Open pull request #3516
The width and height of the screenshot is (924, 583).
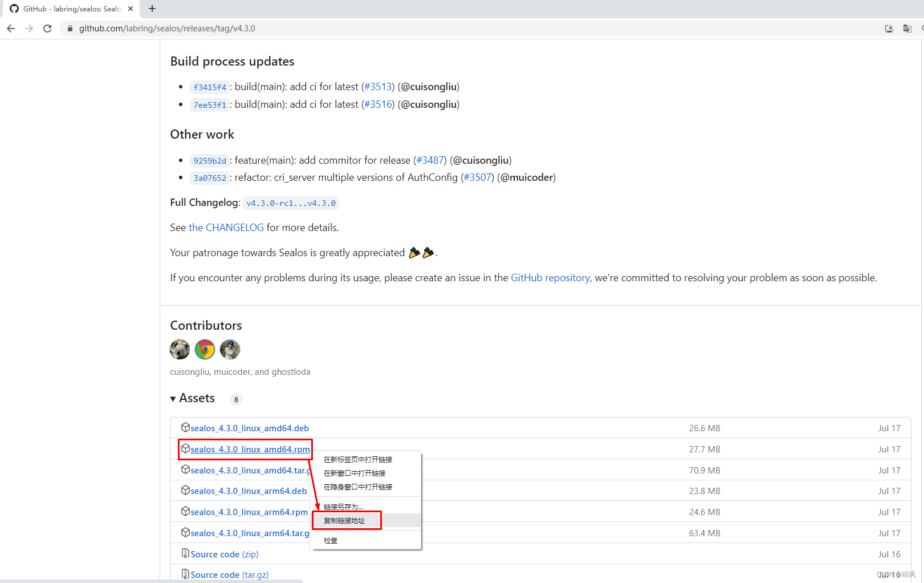pyautogui.click(x=378, y=104)
